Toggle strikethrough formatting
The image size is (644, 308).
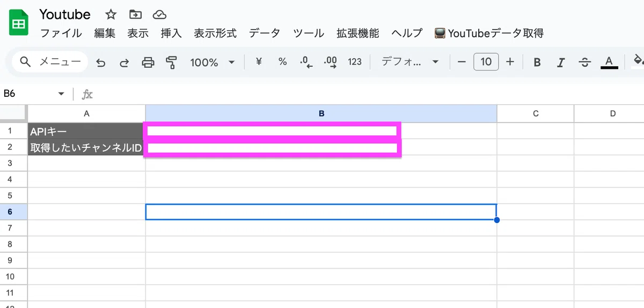click(585, 62)
